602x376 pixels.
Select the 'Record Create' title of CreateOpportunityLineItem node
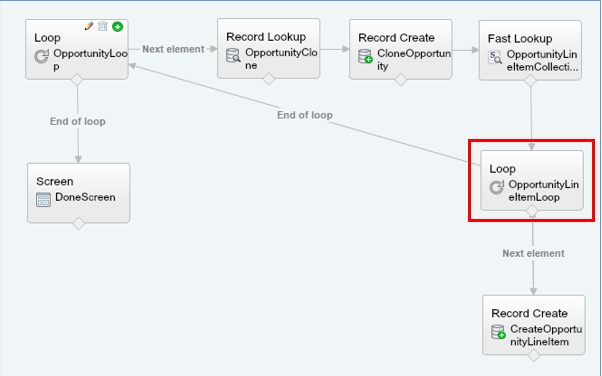(529, 313)
